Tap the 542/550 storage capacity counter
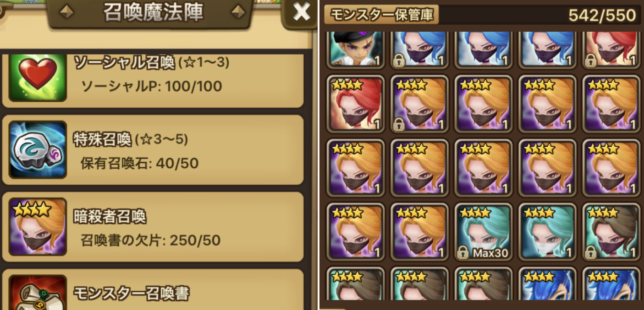 pyautogui.click(x=602, y=15)
